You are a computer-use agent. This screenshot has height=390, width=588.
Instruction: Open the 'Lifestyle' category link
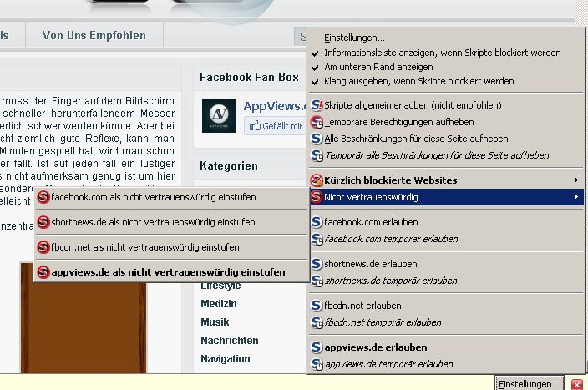[220, 286]
